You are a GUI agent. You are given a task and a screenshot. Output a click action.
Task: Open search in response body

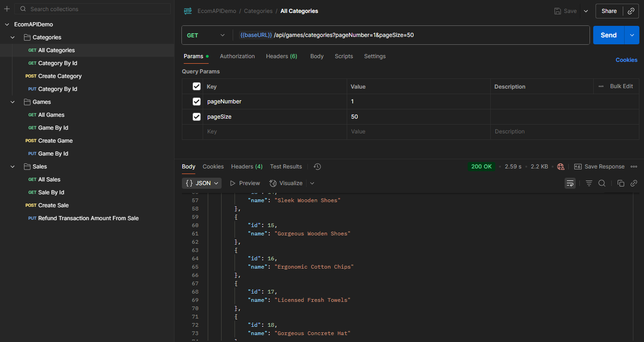coord(602,183)
